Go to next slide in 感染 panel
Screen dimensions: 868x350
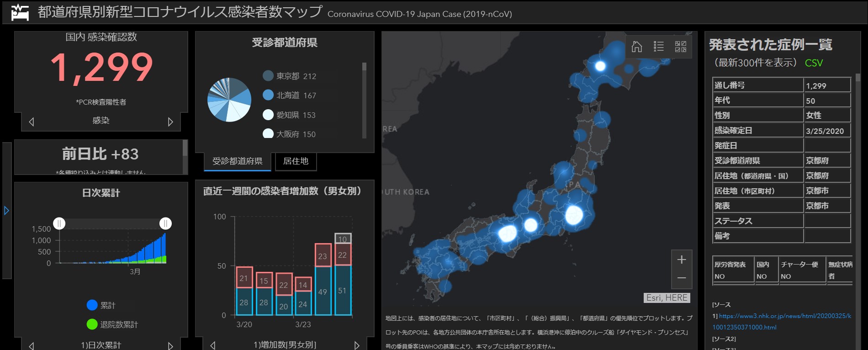click(170, 122)
